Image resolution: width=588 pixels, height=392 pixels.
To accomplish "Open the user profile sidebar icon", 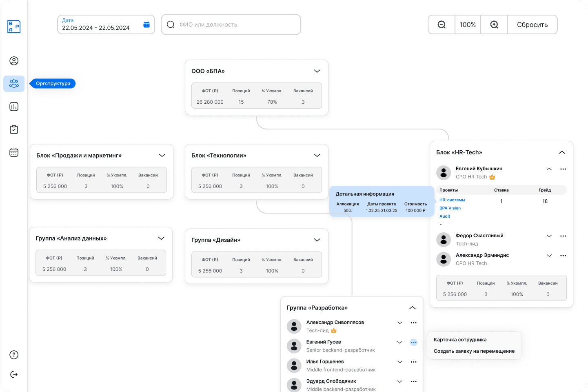I will coord(14,61).
